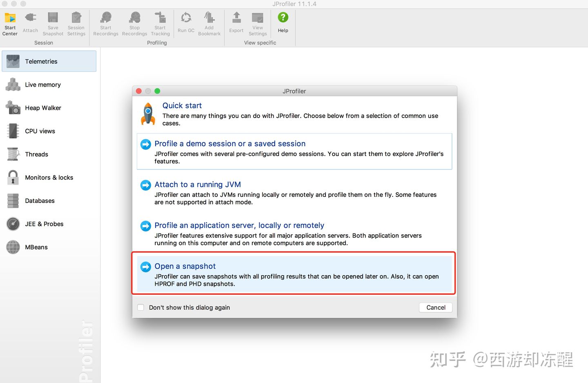Switch to the MBeans section
The width and height of the screenshot is (588, 383).
pos(36,247)
